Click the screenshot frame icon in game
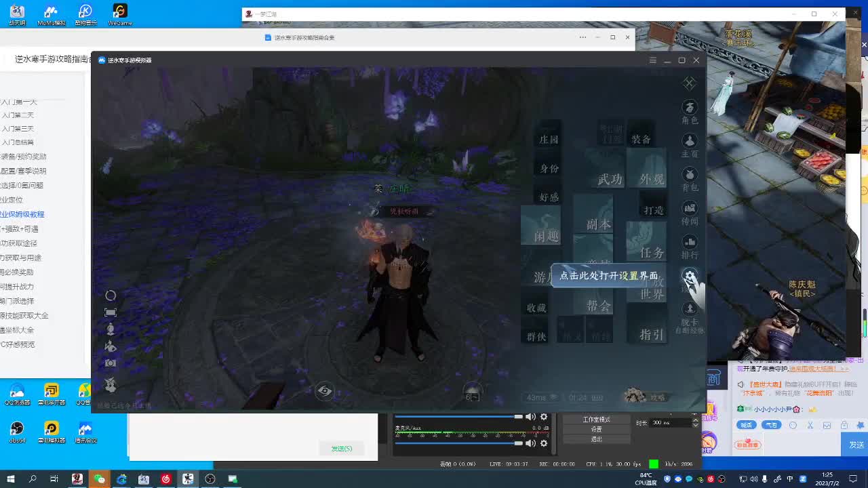Viewport: 868px width, 488px height. (111, 312)
